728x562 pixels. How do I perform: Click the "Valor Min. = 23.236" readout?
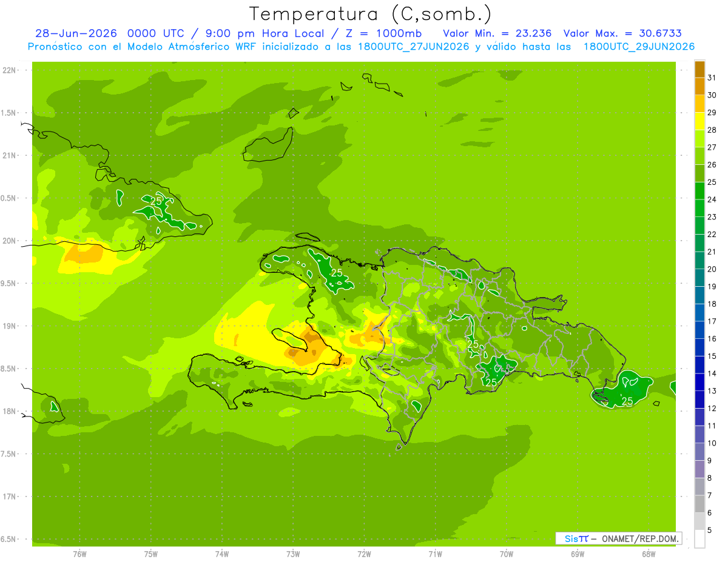coord(497,33)
